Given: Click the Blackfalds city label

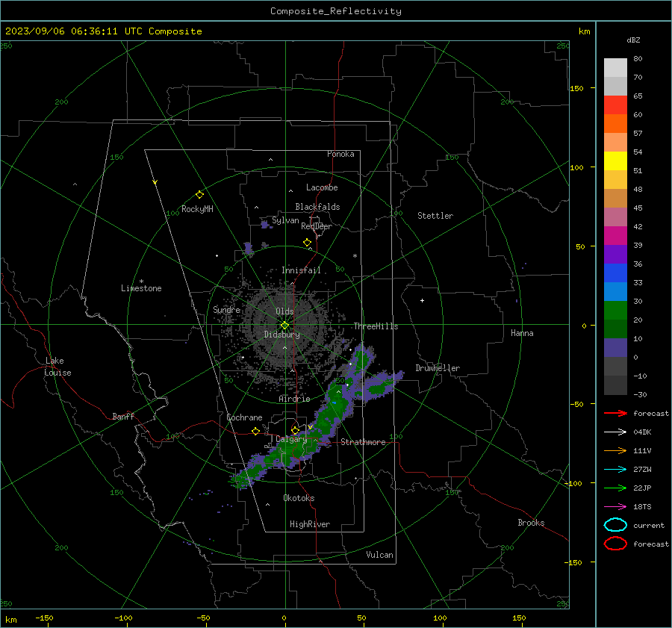Looking at the screenshot, I should coord(317,207).
